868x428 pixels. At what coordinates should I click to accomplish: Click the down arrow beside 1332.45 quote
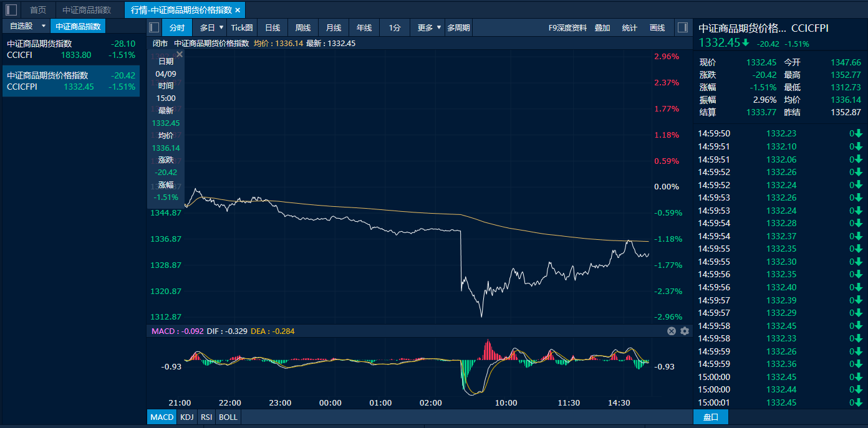click(745, 42)
